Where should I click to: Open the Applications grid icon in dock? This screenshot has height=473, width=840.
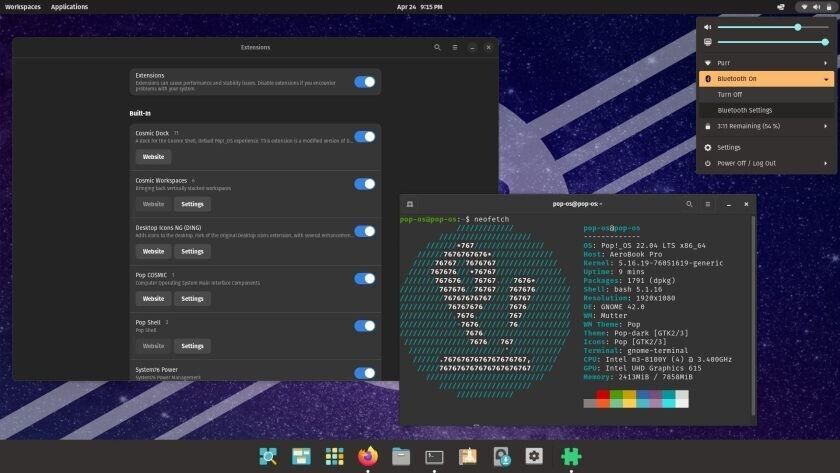click(334, 456)
